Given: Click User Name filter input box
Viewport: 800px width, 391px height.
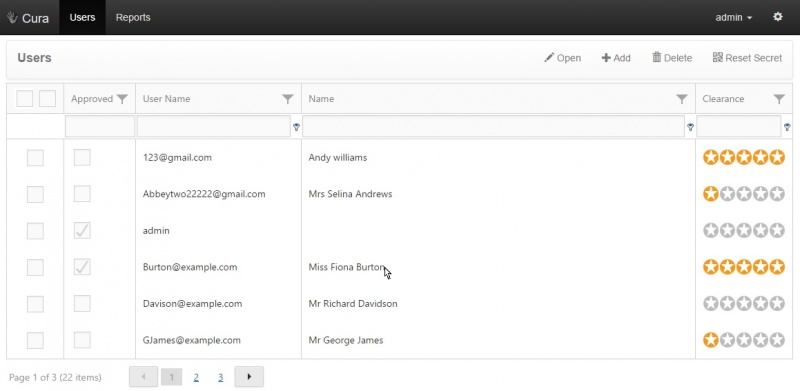Looking at the screenshot, I should pos(214,127).
